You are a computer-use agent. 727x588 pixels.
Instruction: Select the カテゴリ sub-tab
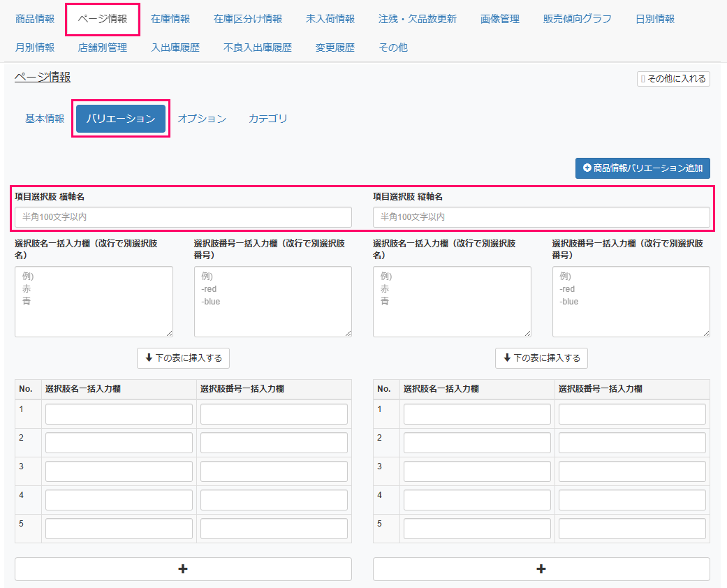[x=268, y=119]
